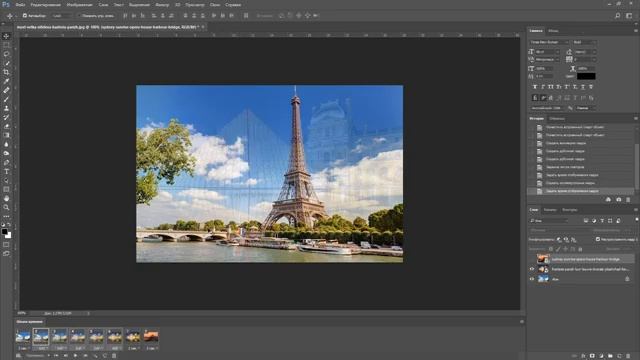Create a new layer in Layers panel
The height and width of the screenshot is (360, 640).
click(620, 356)
